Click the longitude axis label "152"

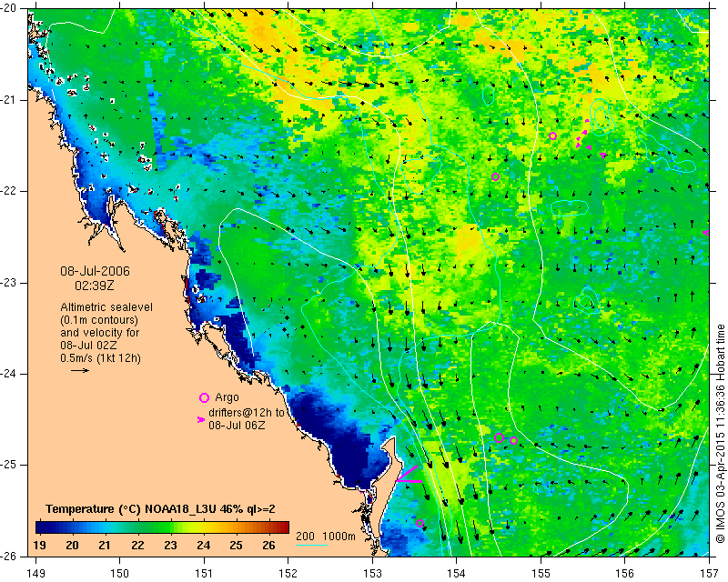point(288,574)
